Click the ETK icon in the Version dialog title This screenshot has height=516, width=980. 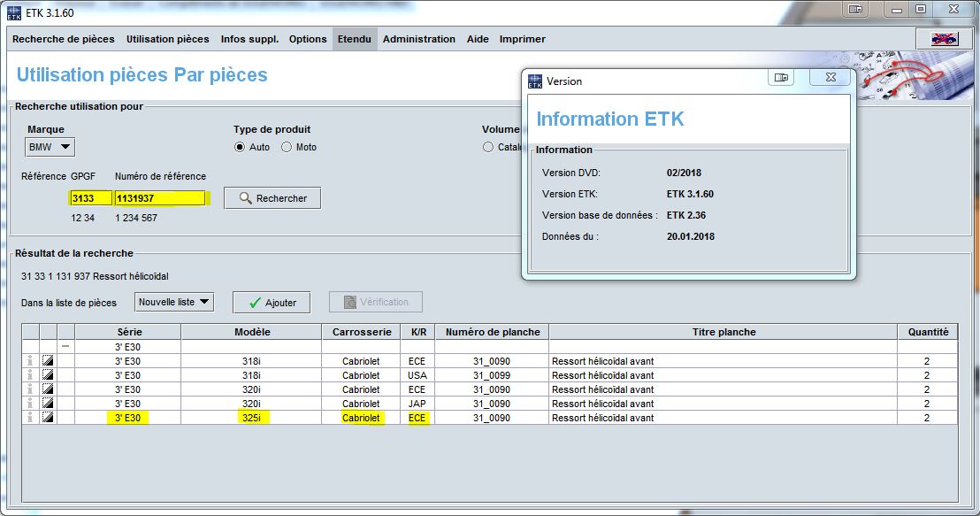click(535, 81)
